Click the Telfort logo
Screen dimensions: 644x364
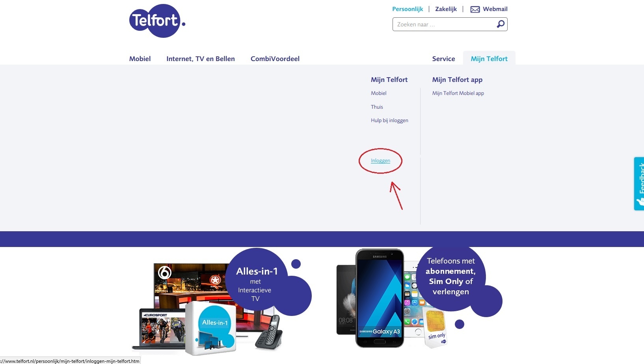pyautogui.click(x=157, y=21)
